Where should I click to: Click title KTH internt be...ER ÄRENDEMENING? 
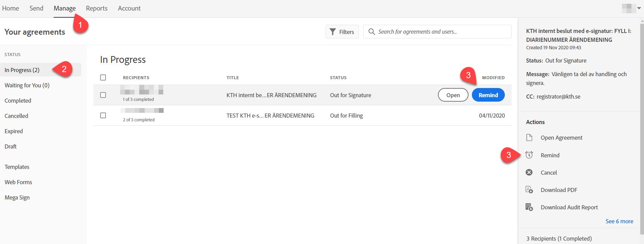[x=271, y=95]
